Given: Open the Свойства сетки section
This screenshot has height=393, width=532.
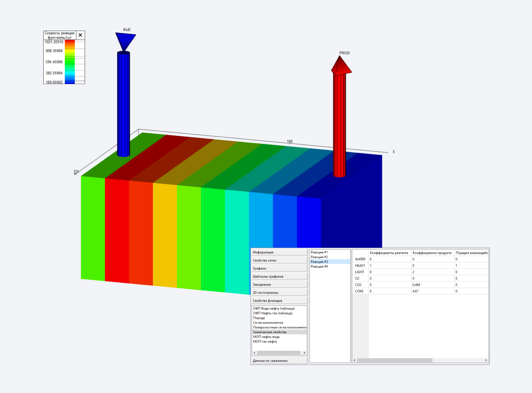Looking at the screenshot, I should point(279,260).
